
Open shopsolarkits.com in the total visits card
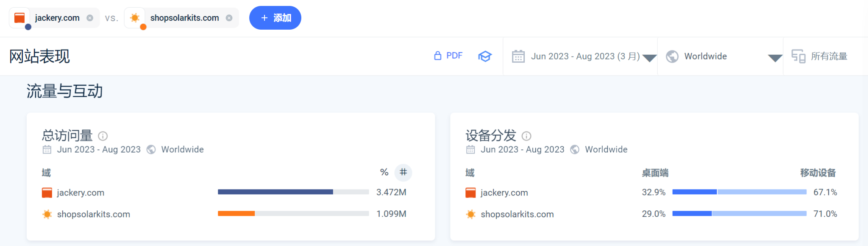94,214
